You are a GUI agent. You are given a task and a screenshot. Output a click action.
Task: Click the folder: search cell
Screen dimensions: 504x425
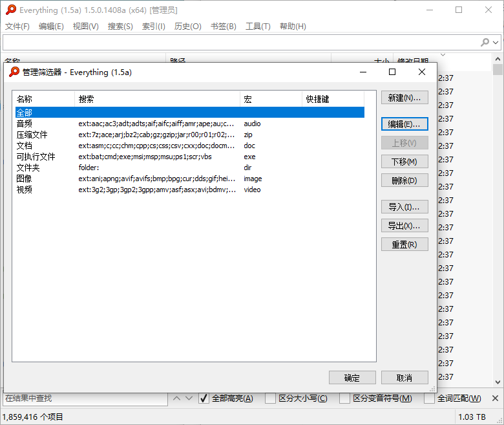tap(89, 168)
